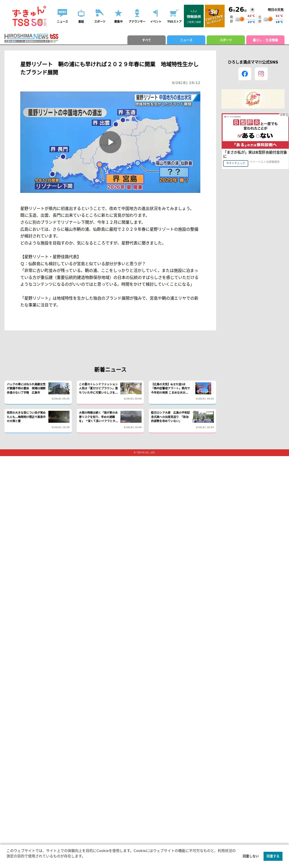Viewport: 289px width, 868px height.
Task: Open the Instagram official SNS icon
Action: pyautogui.click(x=261, y=74)
